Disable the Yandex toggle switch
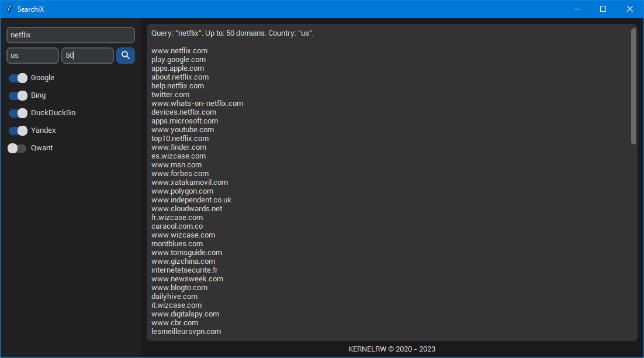644x358 pixels. [18, 130]
